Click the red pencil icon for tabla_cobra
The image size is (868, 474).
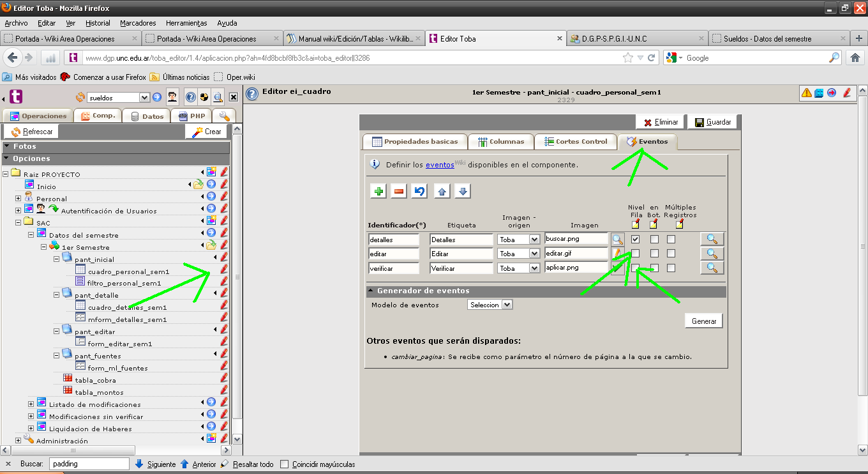[x=224, y=378]
